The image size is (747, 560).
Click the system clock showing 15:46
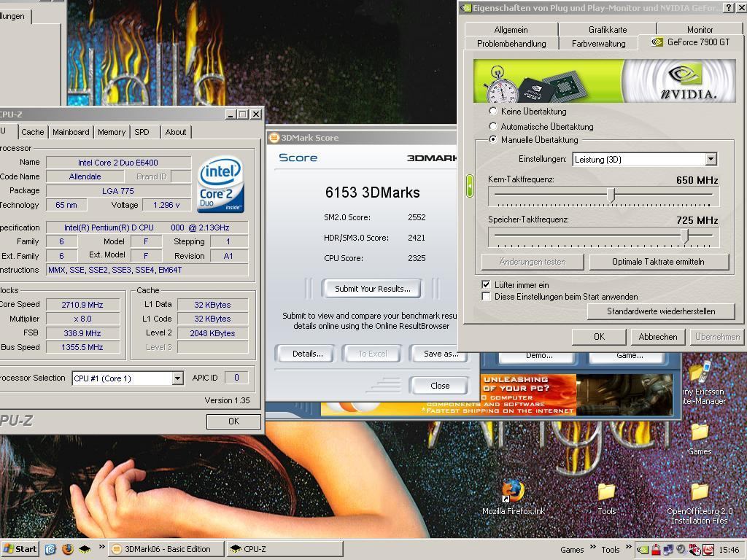(729, 550)
